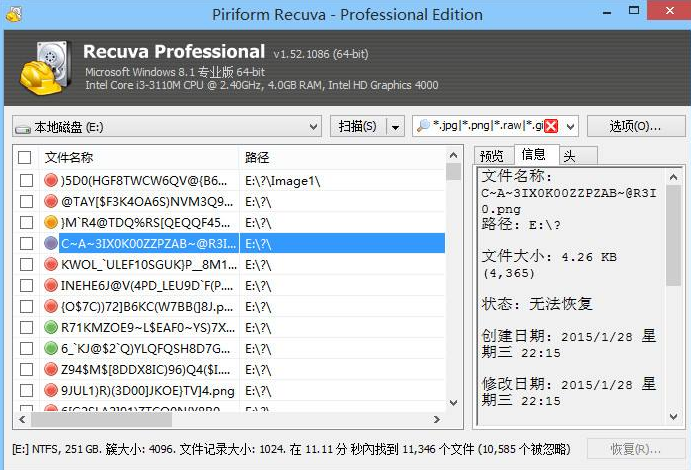
Task: Check the box for }M`R4@TDQ%RS[QEQQF45 file
Action: pos(26,222)
